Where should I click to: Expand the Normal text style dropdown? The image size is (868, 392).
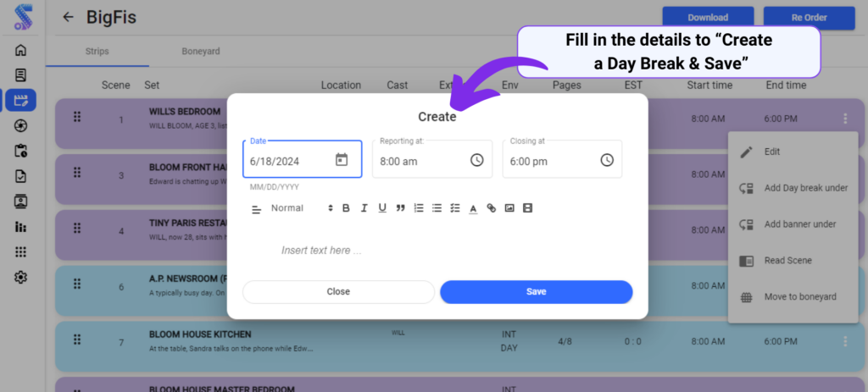302,208
